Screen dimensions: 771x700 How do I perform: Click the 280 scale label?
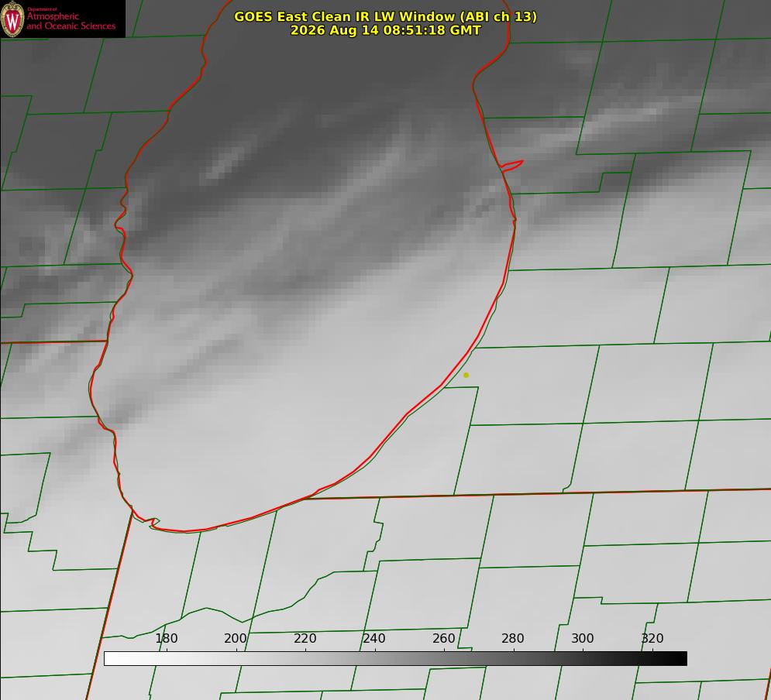click(x=513, y=638)
